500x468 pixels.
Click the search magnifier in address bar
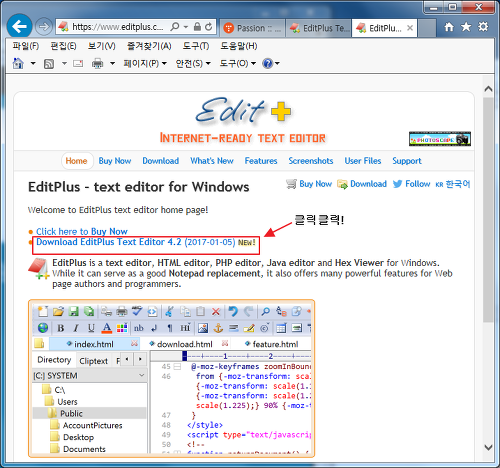175,27
